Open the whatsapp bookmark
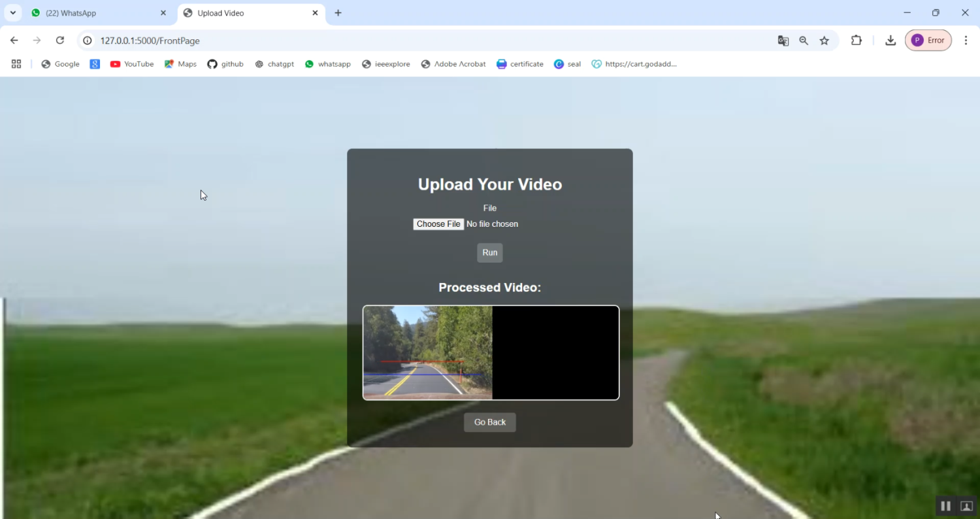The image size is (980, 519). click(x=327, y=63)
